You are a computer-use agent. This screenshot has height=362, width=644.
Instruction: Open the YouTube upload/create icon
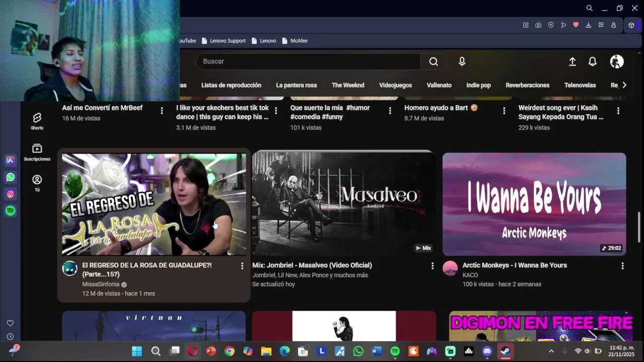(572, 61)
